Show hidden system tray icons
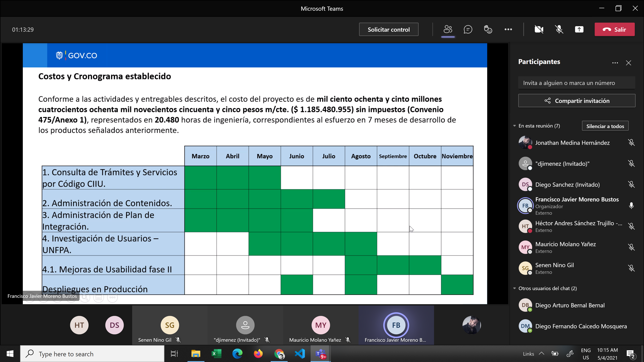This screenshot has width=644, height=362. click(542, 353)
